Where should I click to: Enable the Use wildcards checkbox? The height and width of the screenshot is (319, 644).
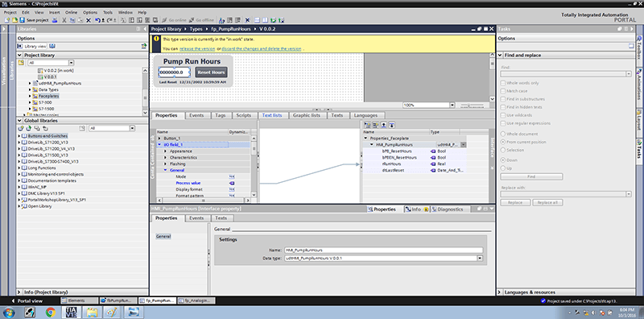pos(502,115)
